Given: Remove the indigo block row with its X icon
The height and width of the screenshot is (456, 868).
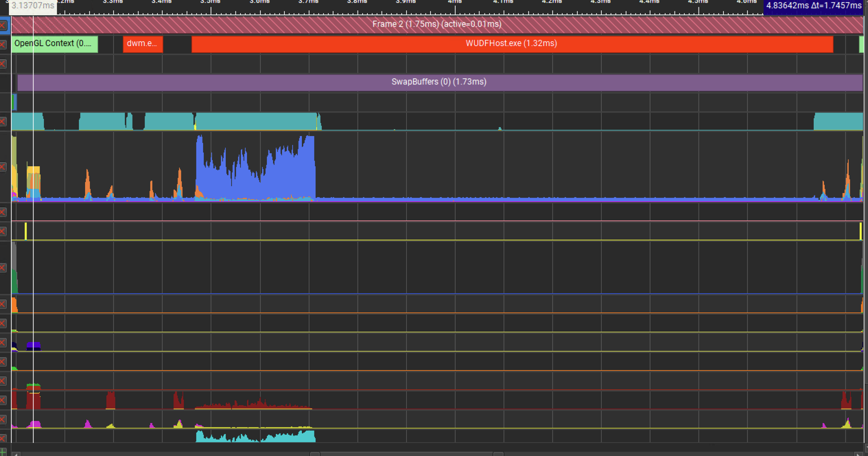Looking at the screenshot, I should click(3, 342).
